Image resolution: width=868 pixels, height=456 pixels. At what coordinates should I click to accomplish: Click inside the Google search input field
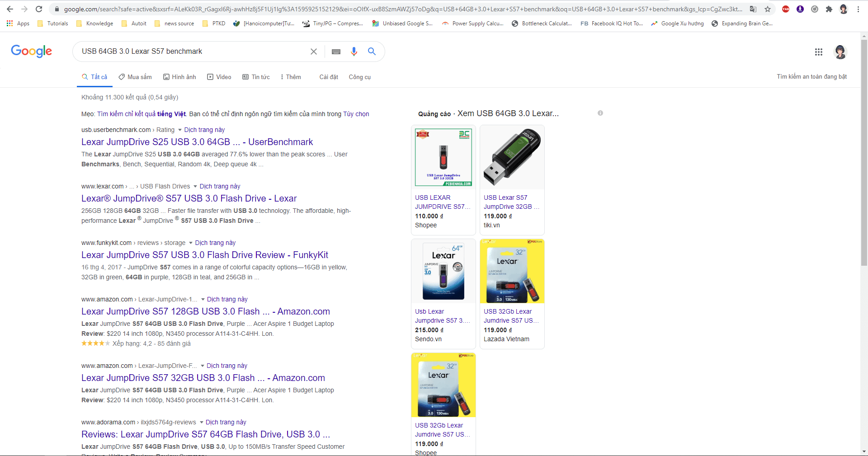(190, 52)
